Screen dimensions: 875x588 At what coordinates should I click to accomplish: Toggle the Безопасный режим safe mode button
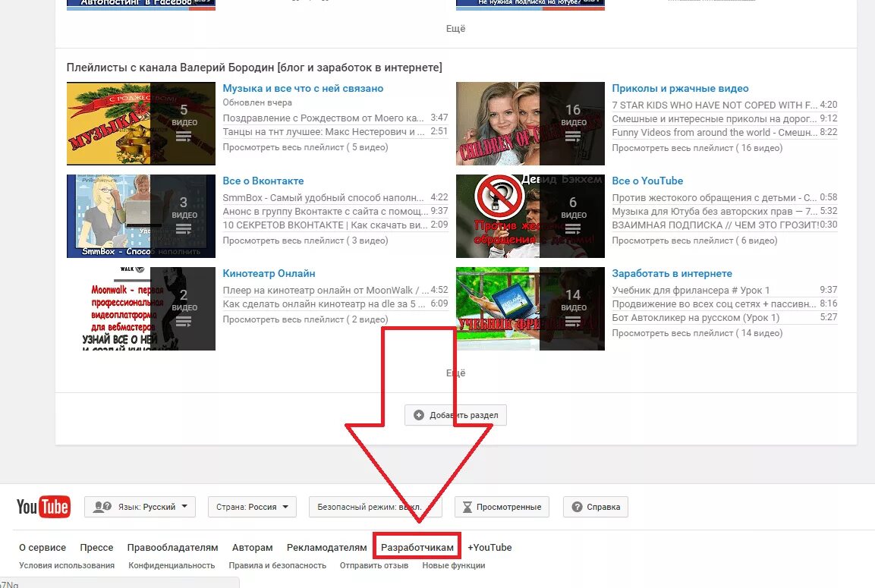375,507
